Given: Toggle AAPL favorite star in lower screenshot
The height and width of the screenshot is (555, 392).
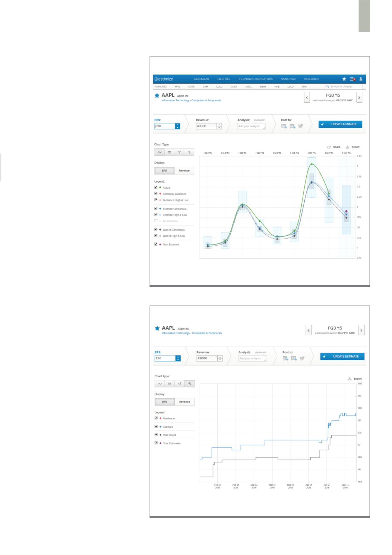Looking at the screenshot, I should coord(157,328).
